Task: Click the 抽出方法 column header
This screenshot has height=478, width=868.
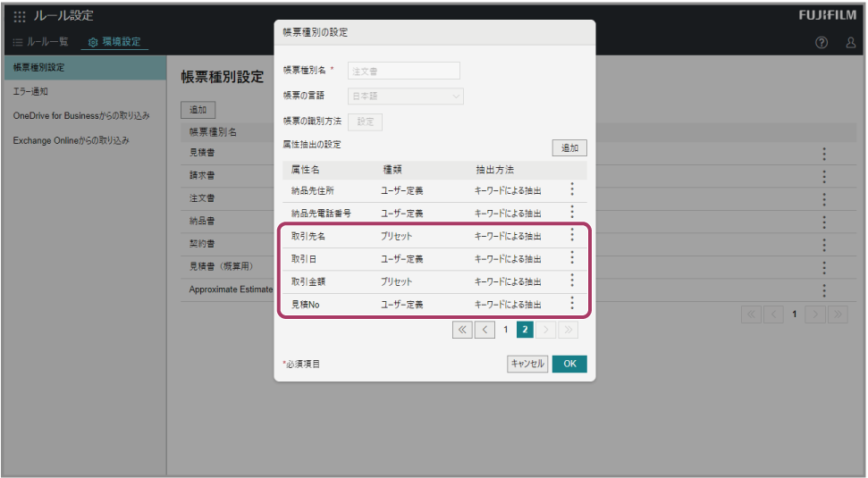Action: (x=495, y=170)
